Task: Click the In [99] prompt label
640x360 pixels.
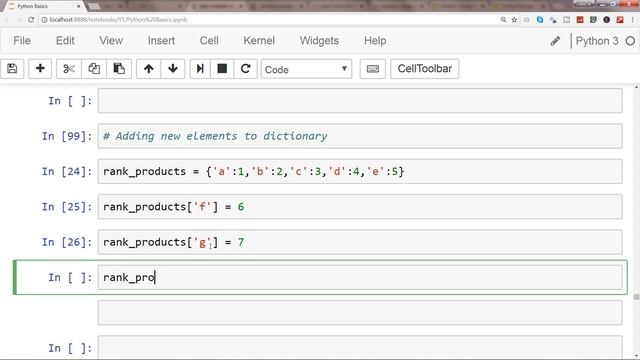Action: point(67,136)
